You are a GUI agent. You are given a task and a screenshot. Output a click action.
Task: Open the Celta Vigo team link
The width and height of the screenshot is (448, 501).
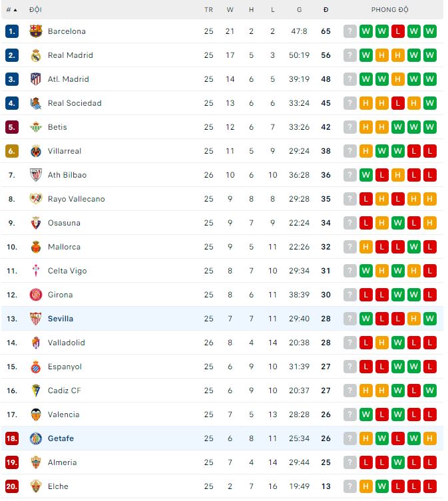pyautogui.click(x=67, y=271)
